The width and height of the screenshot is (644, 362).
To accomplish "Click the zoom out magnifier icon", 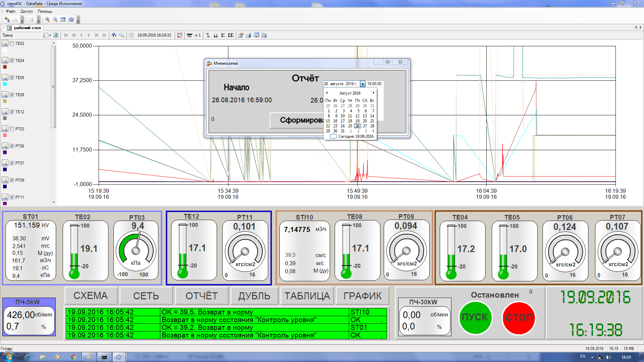I will tap(55, 19).
